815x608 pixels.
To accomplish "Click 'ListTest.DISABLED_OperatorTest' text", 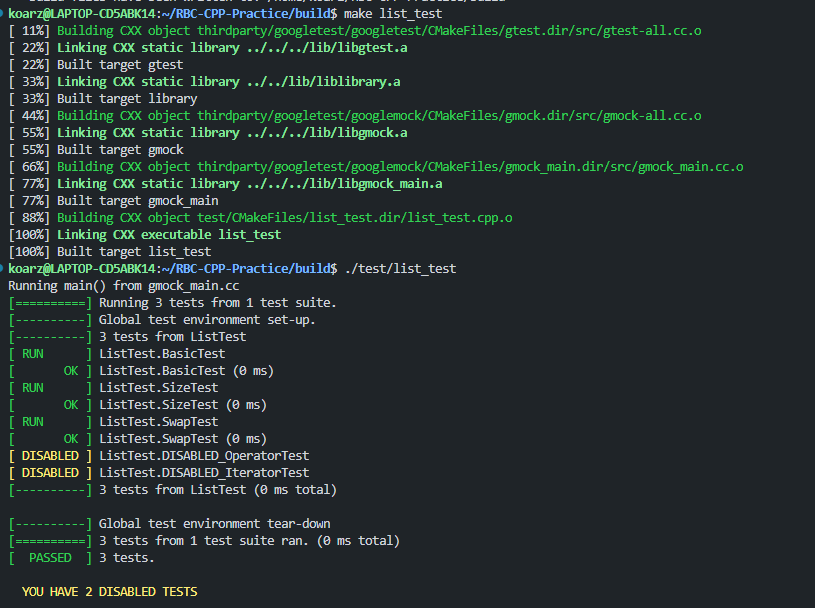I will (204, 456).
